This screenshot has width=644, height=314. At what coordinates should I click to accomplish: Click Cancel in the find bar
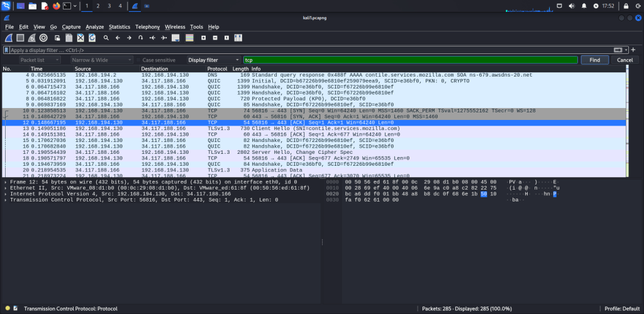point(625,60)
